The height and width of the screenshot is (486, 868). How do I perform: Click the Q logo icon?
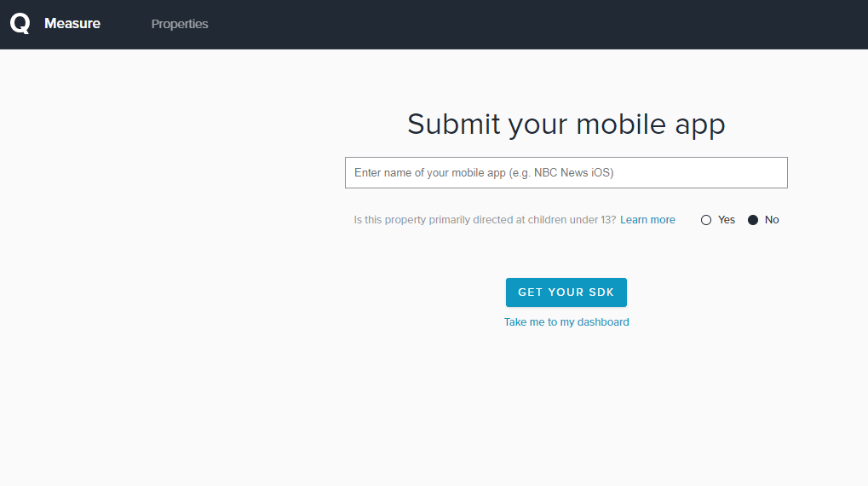[x=20, y=24]
